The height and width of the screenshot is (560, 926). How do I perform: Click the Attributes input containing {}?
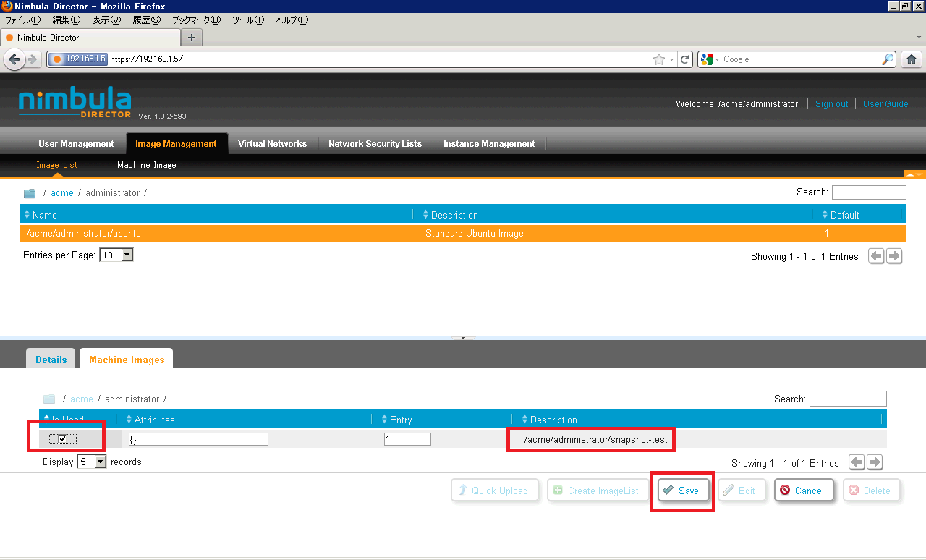coord(198,439)
